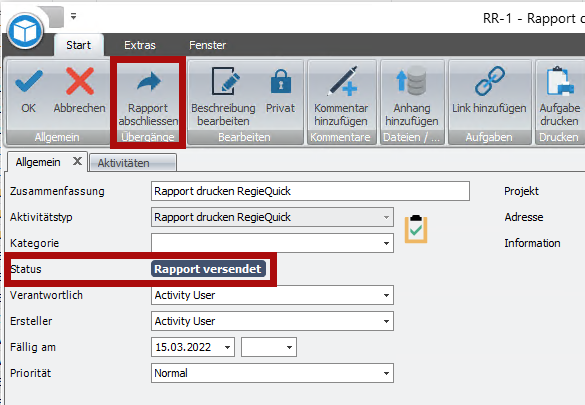Screen dimensions: 585x405
Task: Switch to the Extras ribbon tab
Action: point(140,45)
